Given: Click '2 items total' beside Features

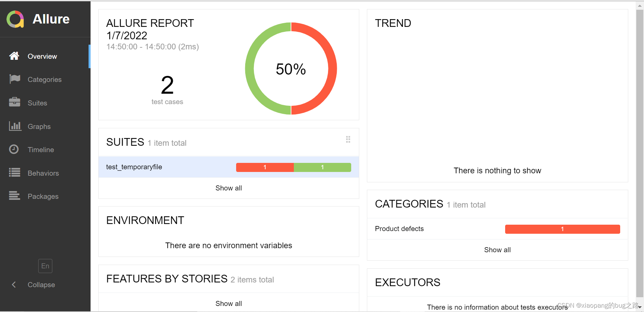Looking at the screenshot, I should pos(252,280).
